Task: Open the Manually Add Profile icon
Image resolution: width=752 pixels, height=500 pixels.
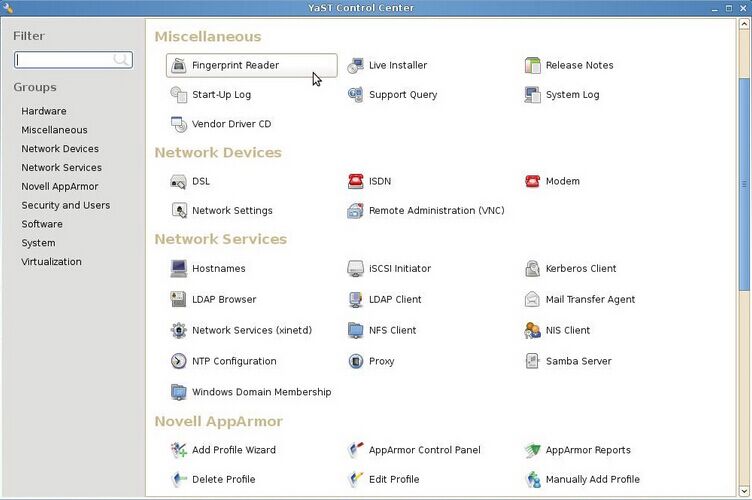Action: click(532, 479)
